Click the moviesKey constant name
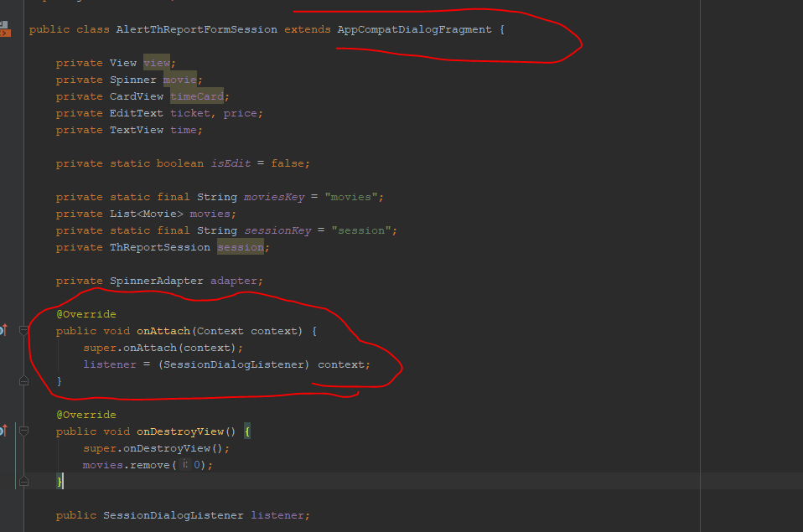Image resolution: width=803 pixels, height=532 pixels. 274,197
